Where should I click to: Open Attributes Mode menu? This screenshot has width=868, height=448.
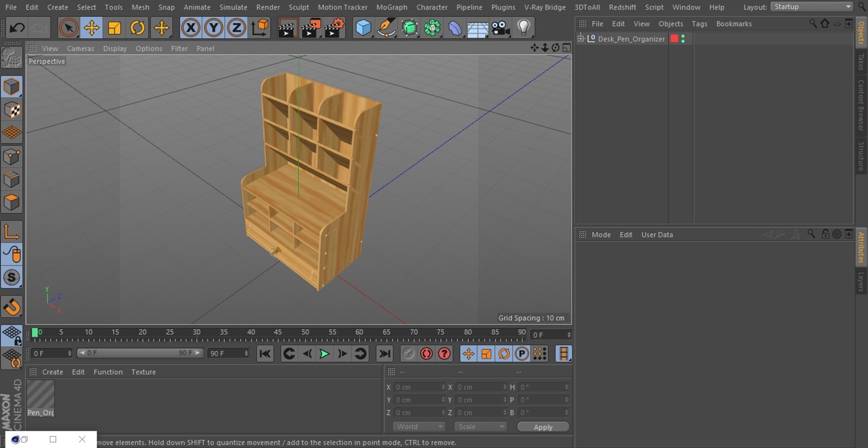coord(601,235)
